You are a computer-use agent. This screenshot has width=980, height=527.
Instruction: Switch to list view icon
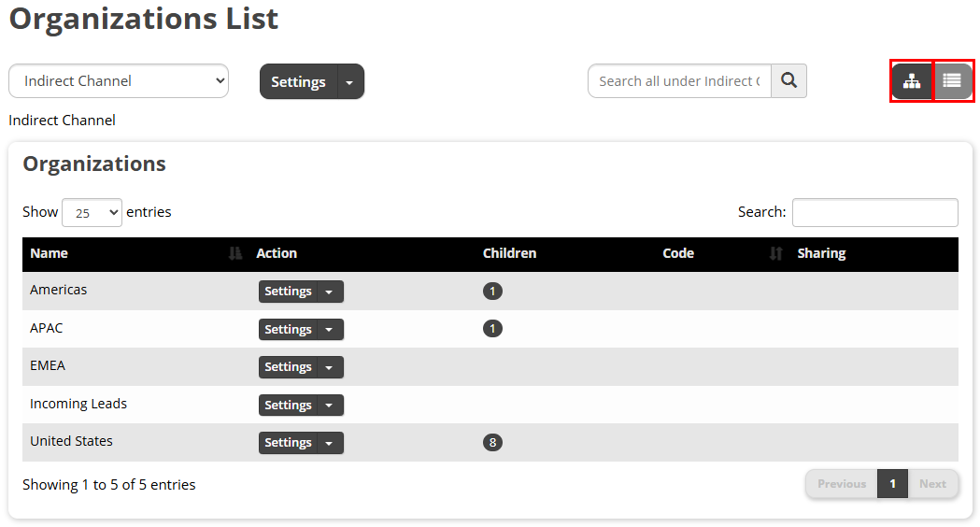coord(952,81)
